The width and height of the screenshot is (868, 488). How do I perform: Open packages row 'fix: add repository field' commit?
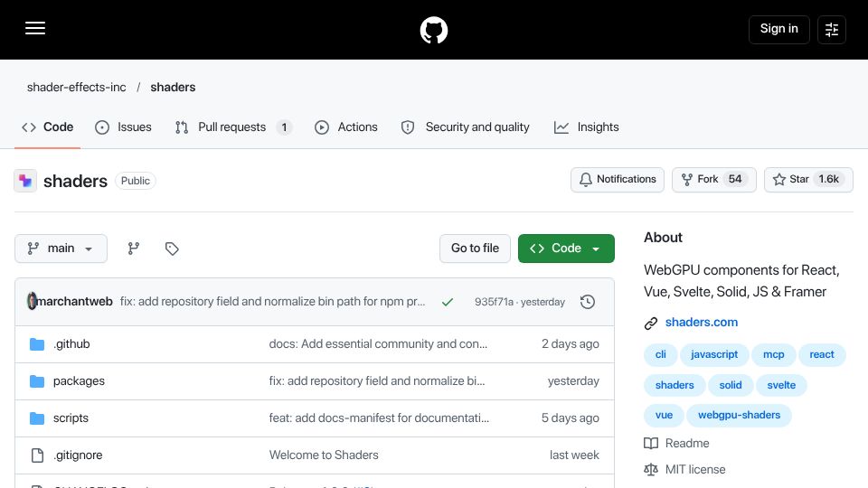(x=377, y=381)
